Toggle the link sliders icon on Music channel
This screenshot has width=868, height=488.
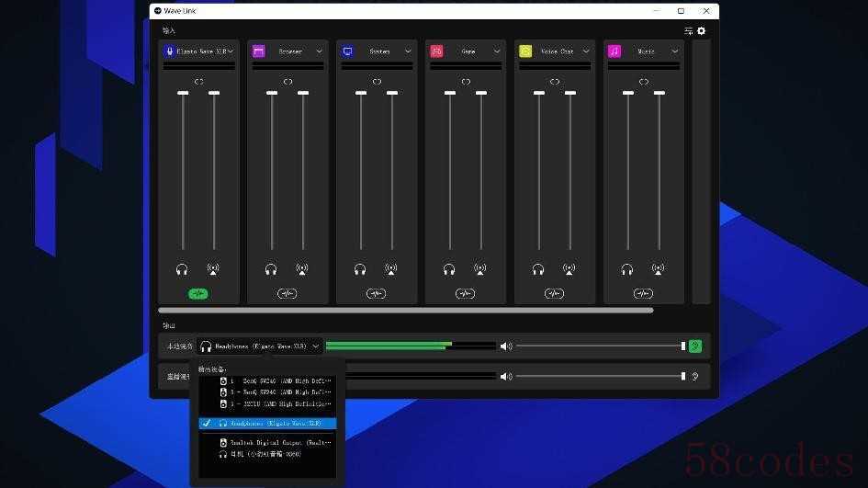(643, 82)
